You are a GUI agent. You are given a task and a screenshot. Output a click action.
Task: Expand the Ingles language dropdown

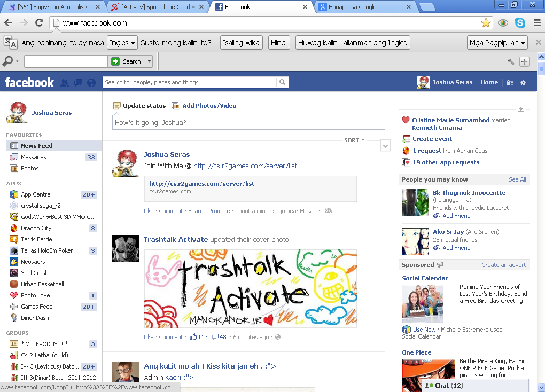(122, 43)
